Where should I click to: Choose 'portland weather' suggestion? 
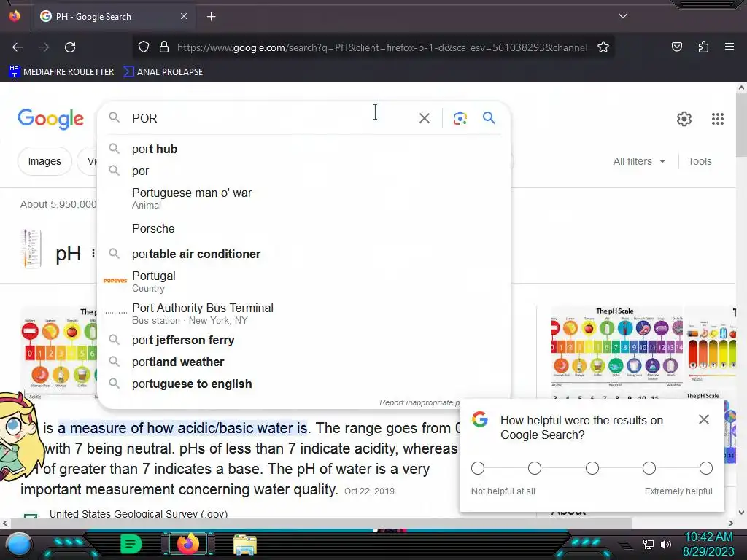tap(303, 362)
